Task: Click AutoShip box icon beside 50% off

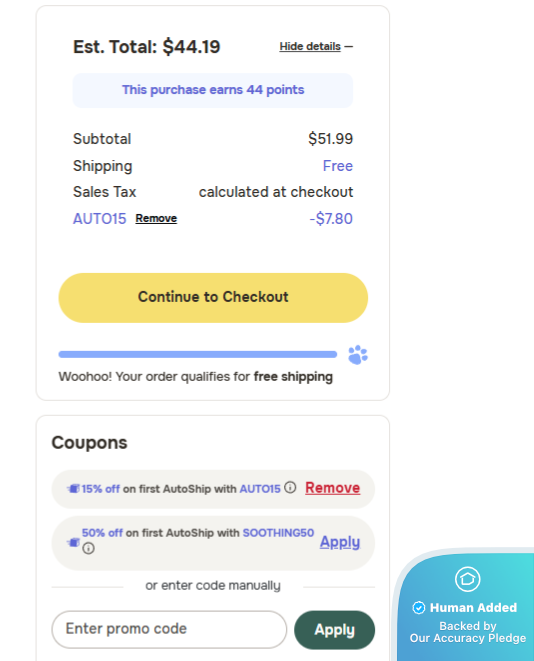Action: [73, 542]
